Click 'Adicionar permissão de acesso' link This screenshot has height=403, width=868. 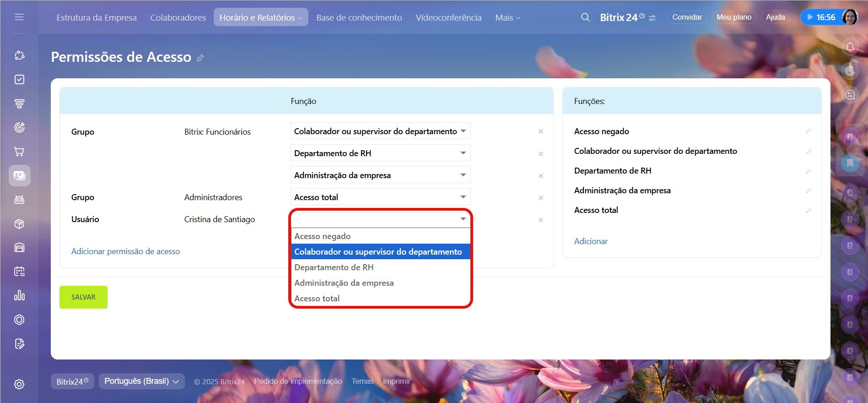(x=125, y=251)
